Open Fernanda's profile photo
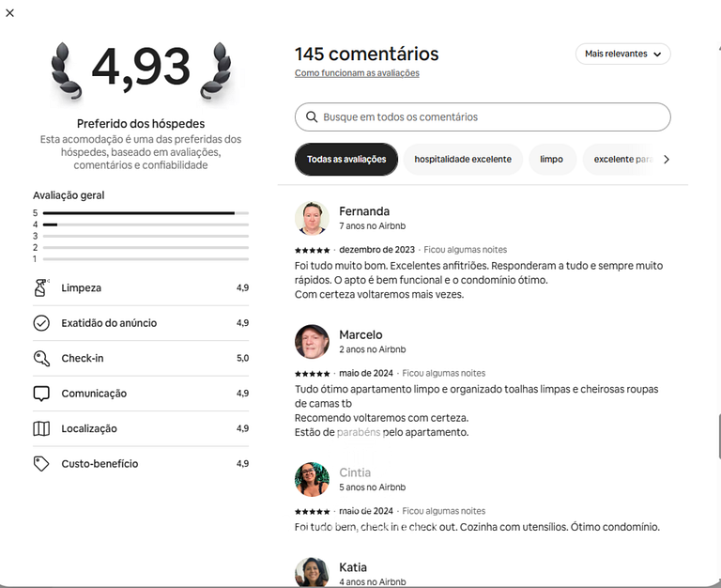Viewport: 721px width, 588px height. (312, 218)
